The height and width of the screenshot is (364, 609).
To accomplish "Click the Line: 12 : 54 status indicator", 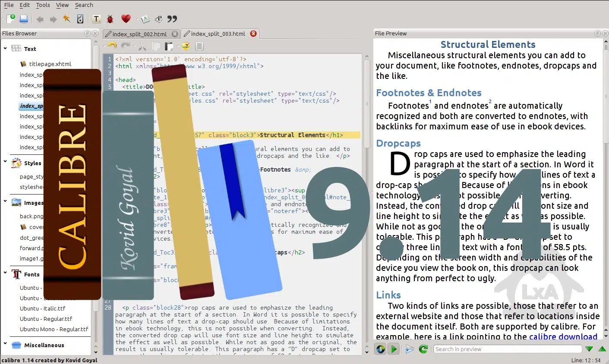I will [586, 360].
